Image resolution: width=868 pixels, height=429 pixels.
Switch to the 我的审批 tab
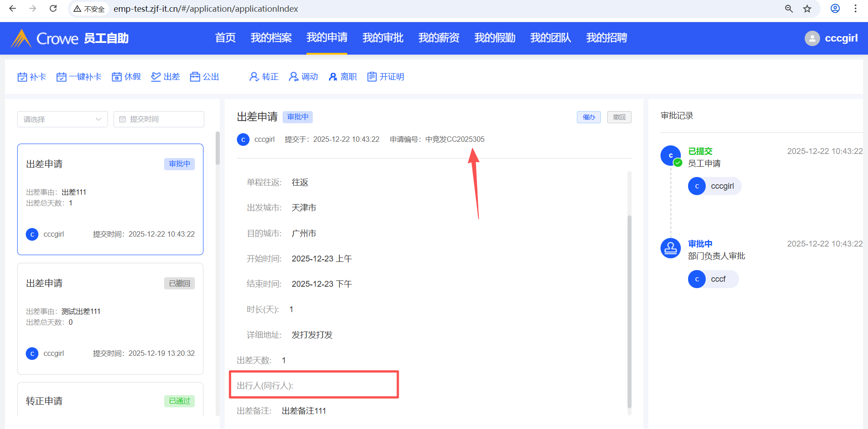383,38
